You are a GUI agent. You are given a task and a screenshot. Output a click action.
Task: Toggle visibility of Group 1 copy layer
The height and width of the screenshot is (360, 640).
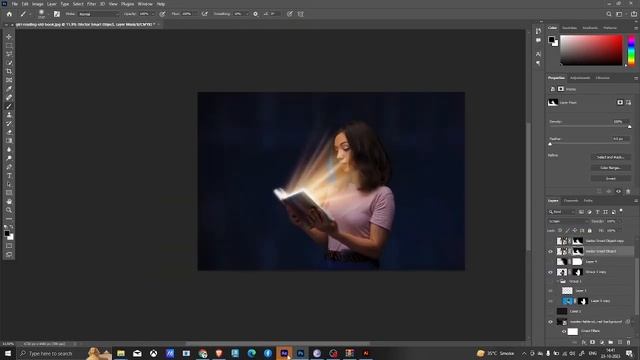point(550,272)
